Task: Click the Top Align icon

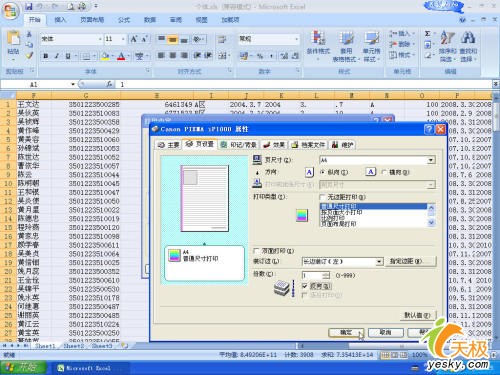Action: point(161,39)
